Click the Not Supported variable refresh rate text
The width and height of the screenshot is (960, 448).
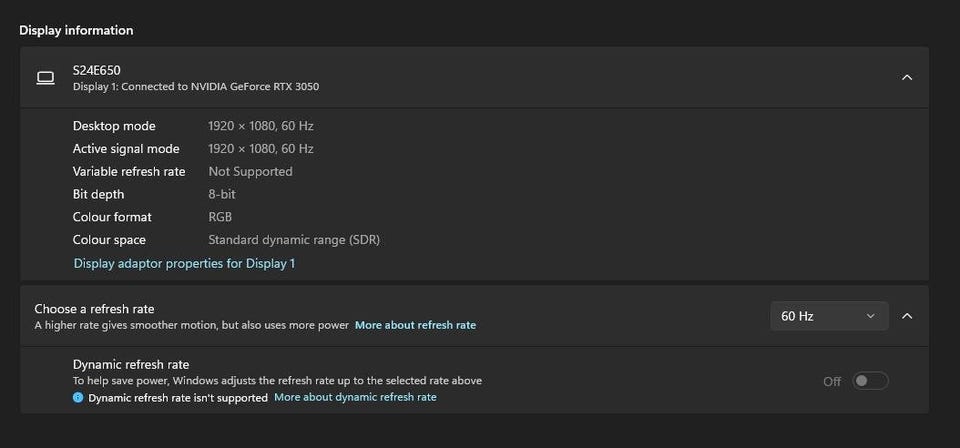pos(250,172)
